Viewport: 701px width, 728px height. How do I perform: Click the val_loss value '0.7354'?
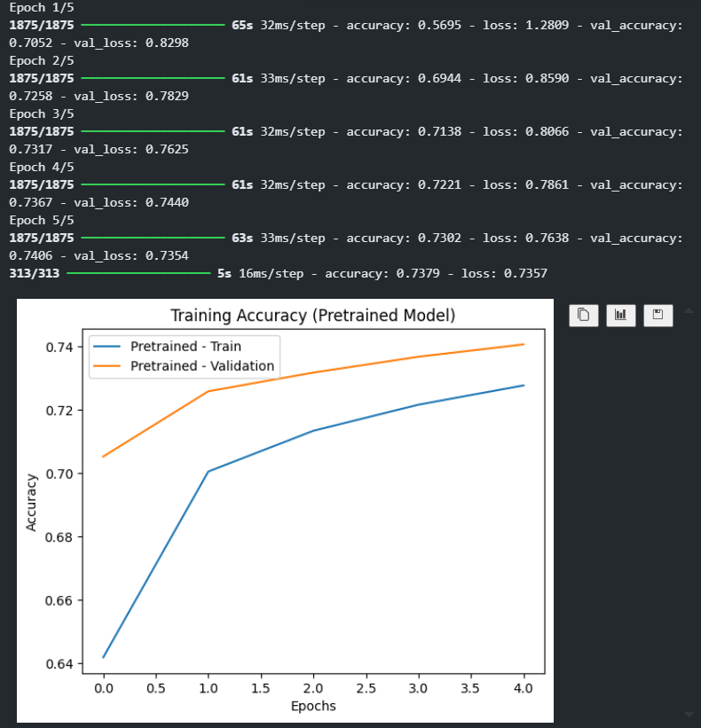[x=167, y=255]
